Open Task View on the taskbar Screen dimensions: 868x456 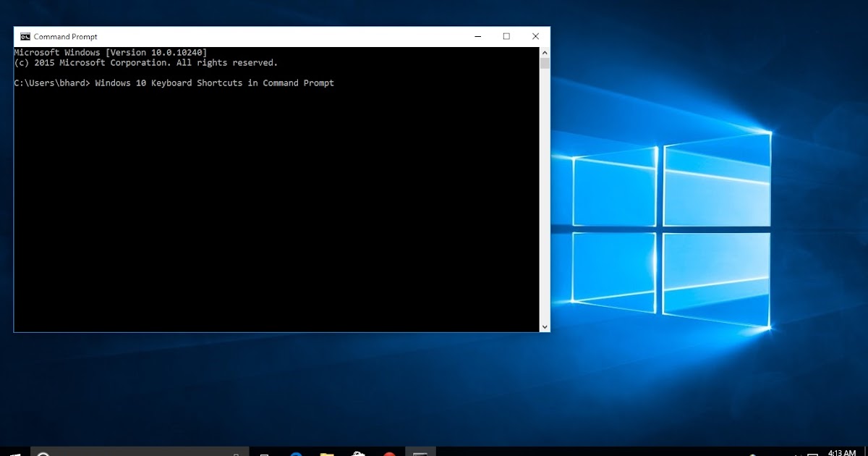(x=266, y=452)
